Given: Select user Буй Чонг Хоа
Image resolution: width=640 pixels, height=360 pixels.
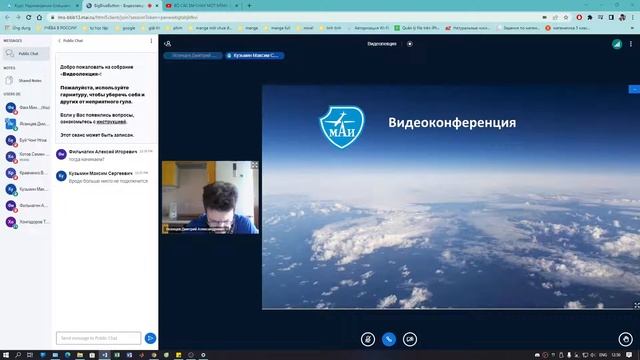Looking at the screenshot, I should click(x=27, y=140).
